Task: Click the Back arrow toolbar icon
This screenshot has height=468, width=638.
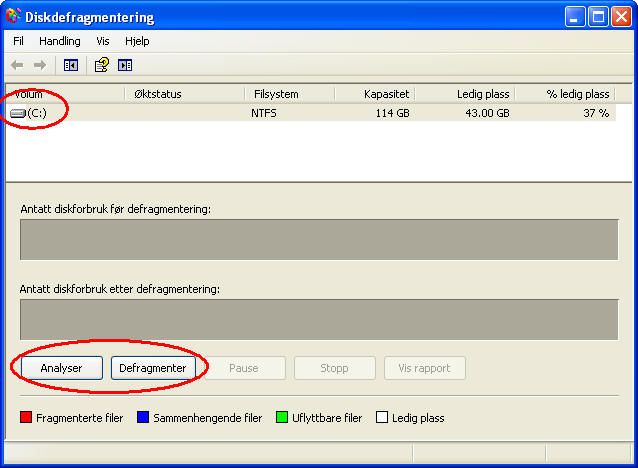Action: tap(17, 65)
